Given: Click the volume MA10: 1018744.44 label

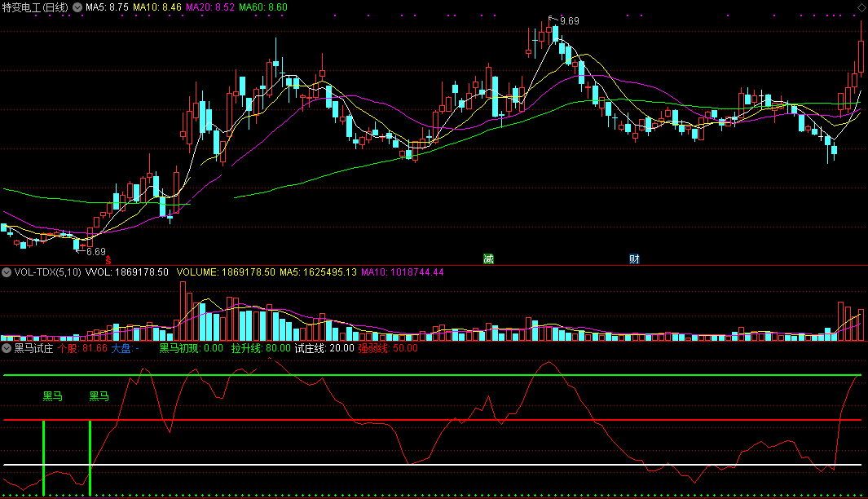Looking at the screenshot, I should click(403, 272).
